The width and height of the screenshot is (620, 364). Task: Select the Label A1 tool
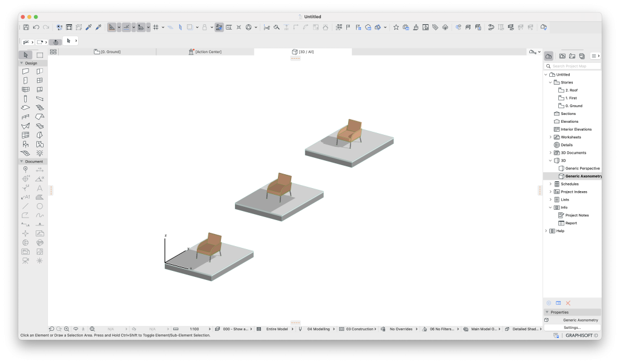25,197
